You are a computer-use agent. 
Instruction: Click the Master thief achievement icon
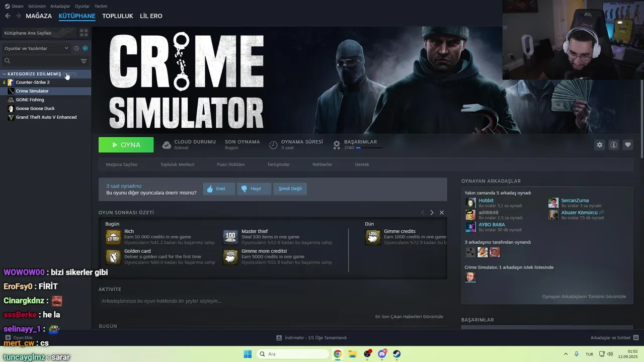point(230,237)
